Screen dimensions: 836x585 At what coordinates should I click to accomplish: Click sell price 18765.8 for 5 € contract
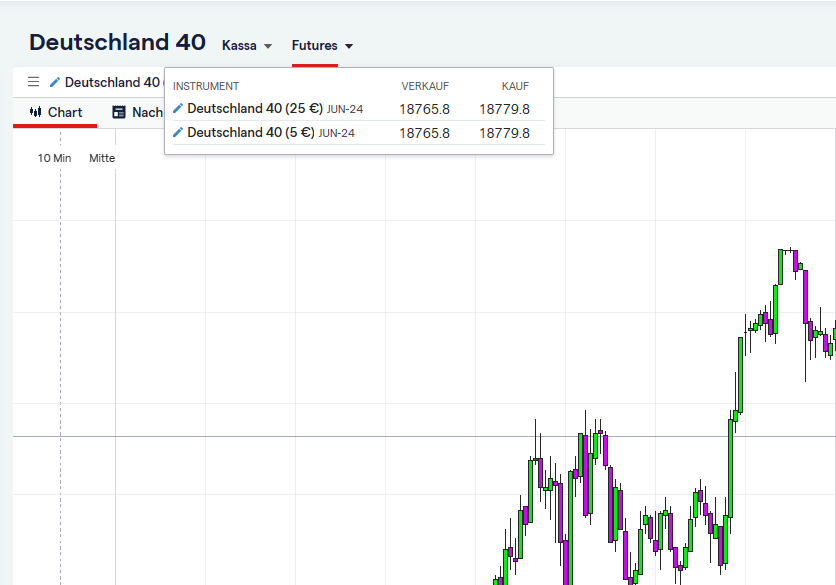tap(424, 133)
